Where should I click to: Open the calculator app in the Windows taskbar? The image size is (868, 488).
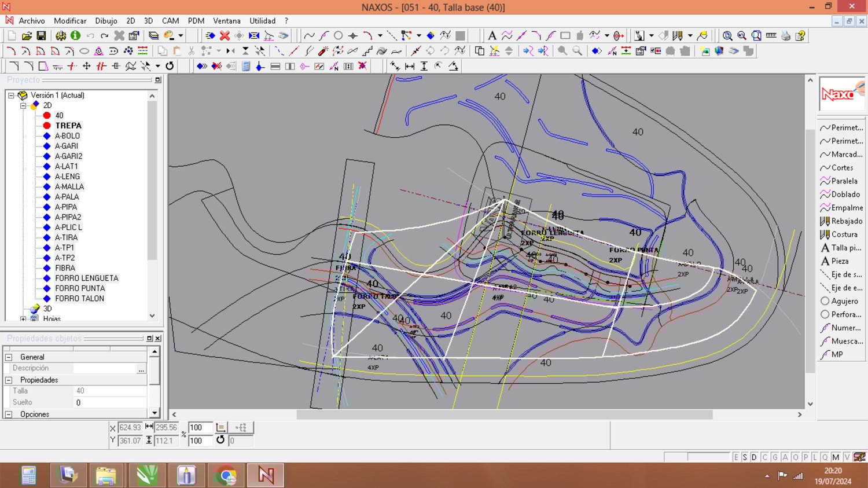(x=28, y=475)
